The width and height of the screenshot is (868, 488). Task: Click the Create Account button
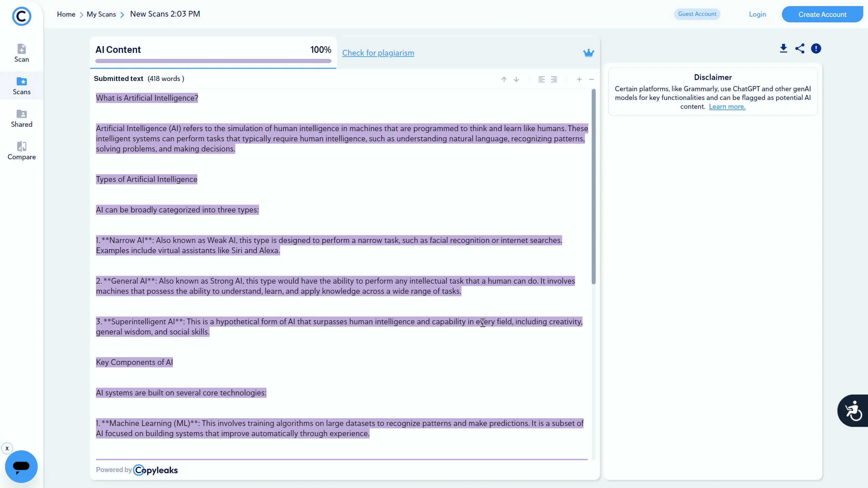point(822,14)
